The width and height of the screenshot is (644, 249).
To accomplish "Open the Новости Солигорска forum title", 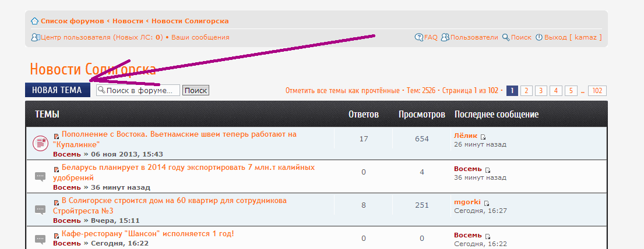I will click(93, 69).
